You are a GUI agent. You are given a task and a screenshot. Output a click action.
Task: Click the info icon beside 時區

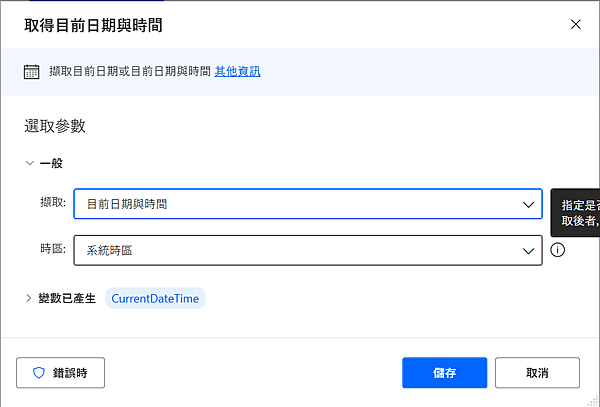tap(558, 250)
